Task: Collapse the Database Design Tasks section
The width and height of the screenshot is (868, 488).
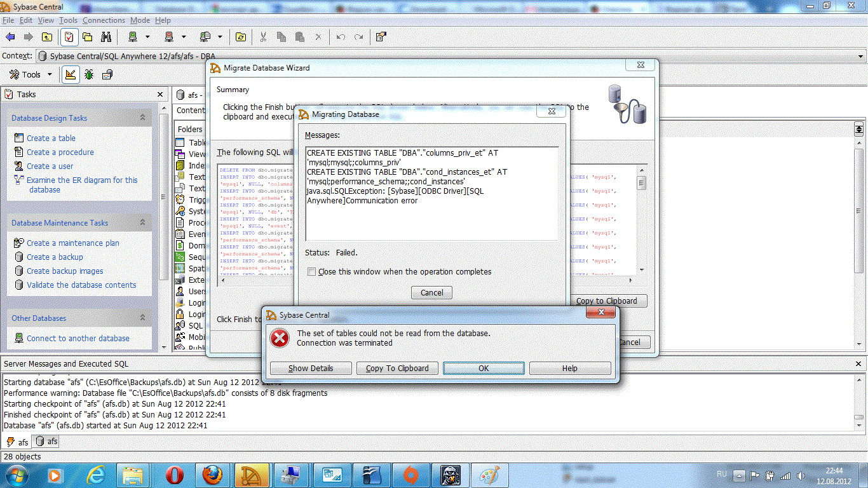Action: pyautogui.click(x=142, y=118)
